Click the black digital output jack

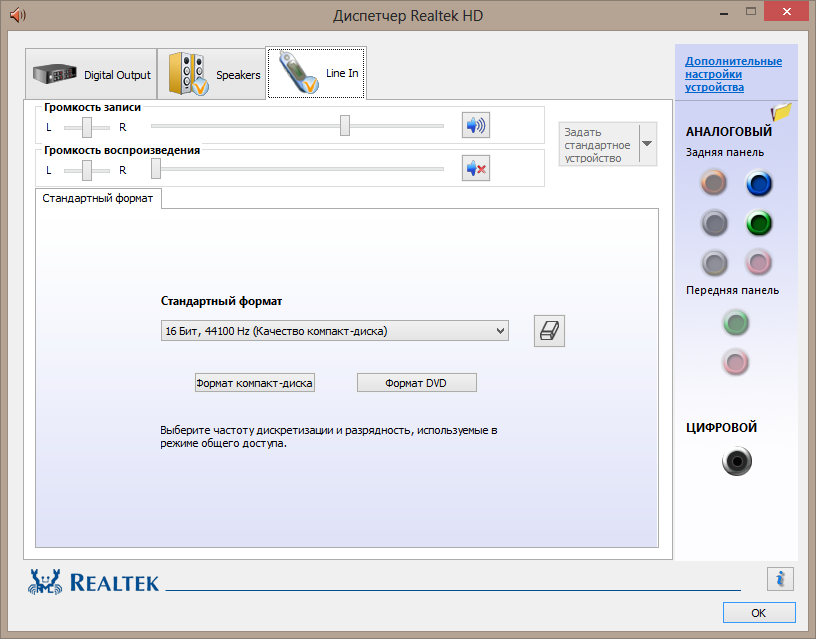tap(737, 461)
